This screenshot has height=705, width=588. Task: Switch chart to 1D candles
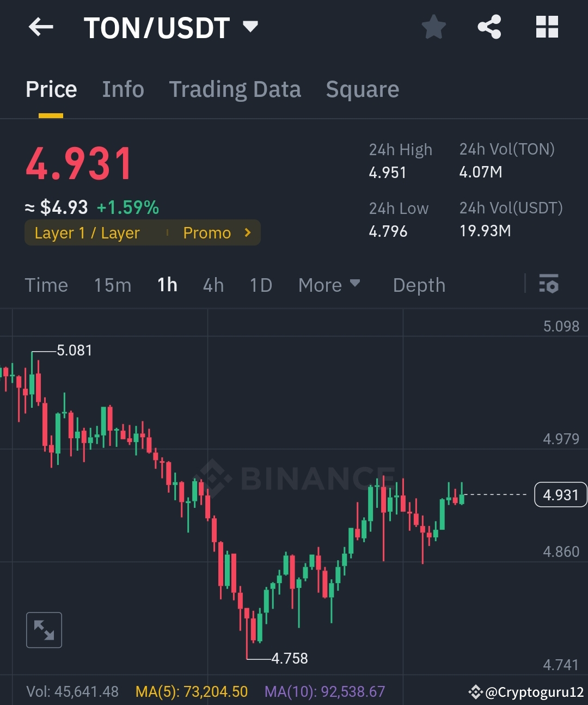(x=260, y=285)
